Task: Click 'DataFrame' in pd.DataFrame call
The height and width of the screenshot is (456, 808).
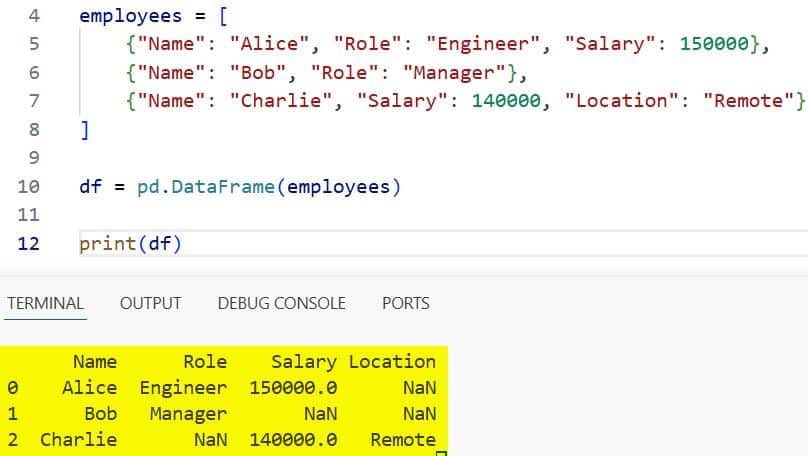Action: pyautogui.click(x=223, y=187)
